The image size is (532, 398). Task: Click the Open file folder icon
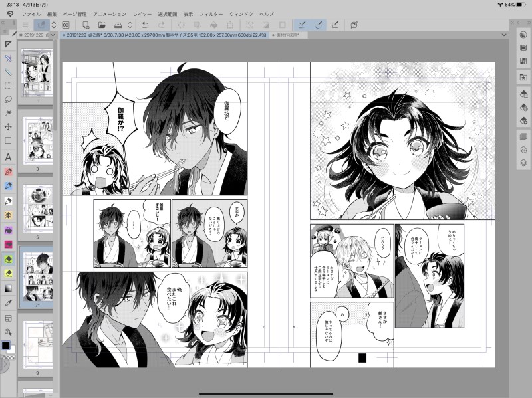click(102, 25)
